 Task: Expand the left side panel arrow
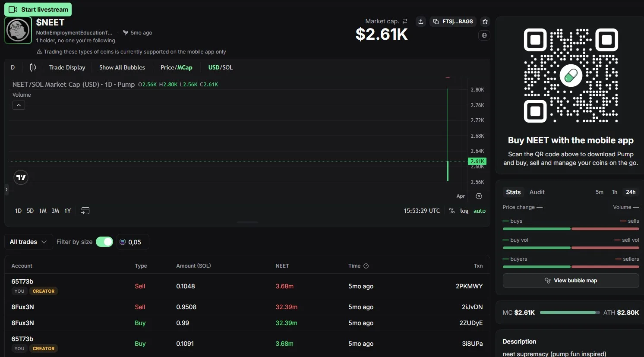[6, 190]
